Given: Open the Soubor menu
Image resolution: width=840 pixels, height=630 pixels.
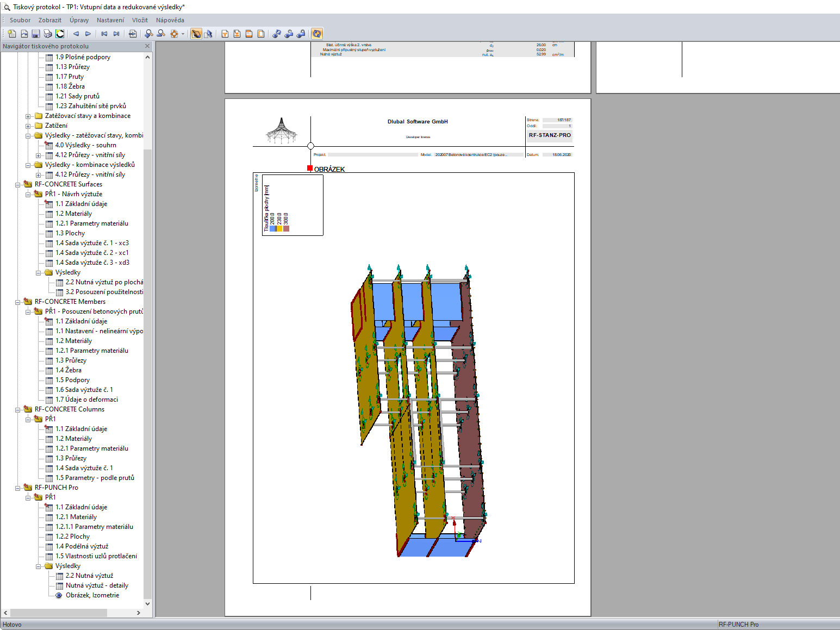Looking at the screenshot, I should coord(20,20).
